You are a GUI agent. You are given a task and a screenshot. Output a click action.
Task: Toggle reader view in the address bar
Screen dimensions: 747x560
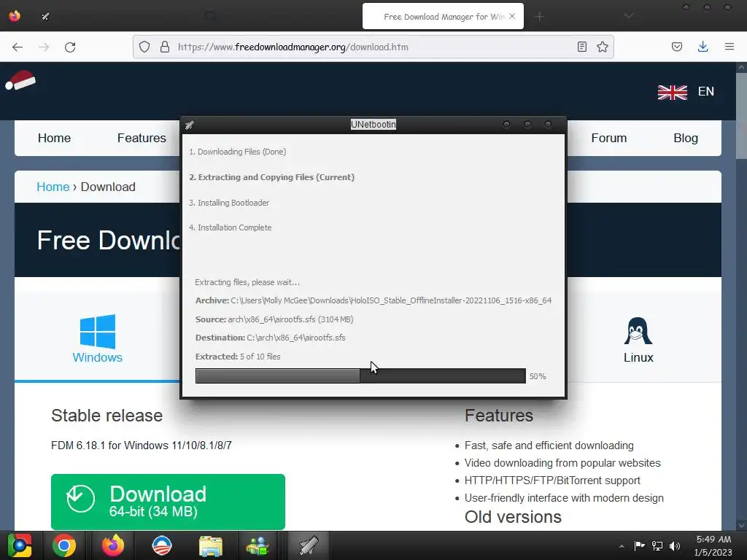[x=581, y=47]
